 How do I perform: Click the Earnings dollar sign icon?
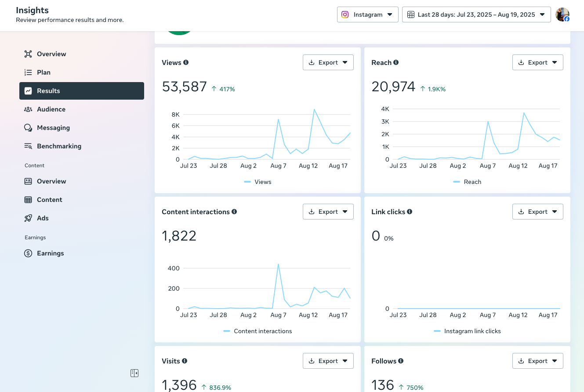[x=28, y=253]
